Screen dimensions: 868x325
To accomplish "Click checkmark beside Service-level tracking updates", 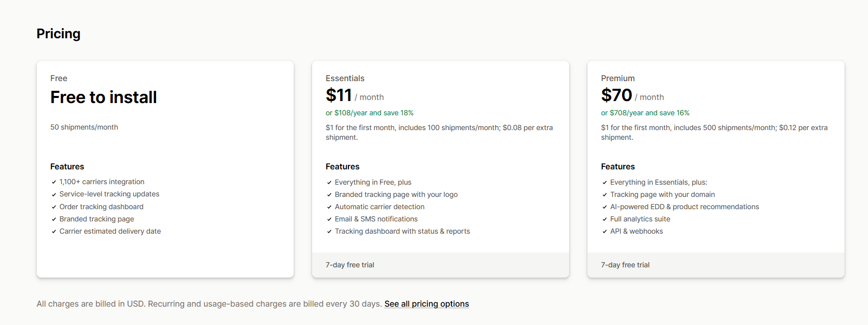I will [x=54, y=194].
